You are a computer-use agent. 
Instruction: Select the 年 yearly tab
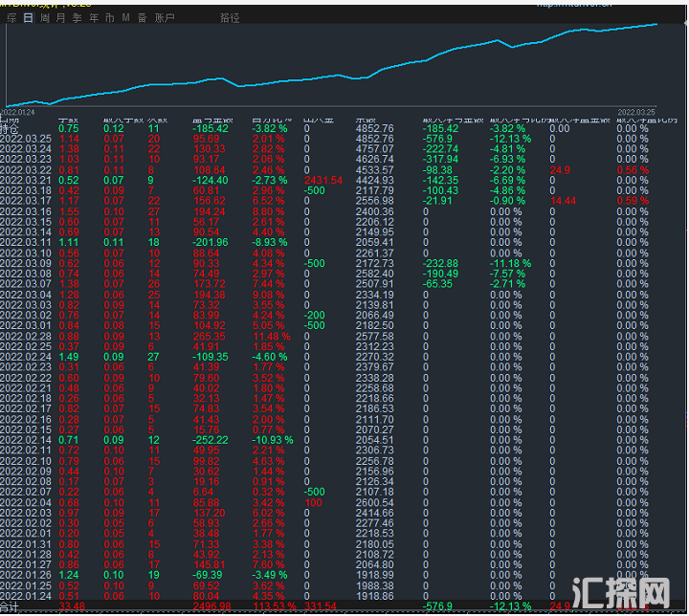(94, 18)
